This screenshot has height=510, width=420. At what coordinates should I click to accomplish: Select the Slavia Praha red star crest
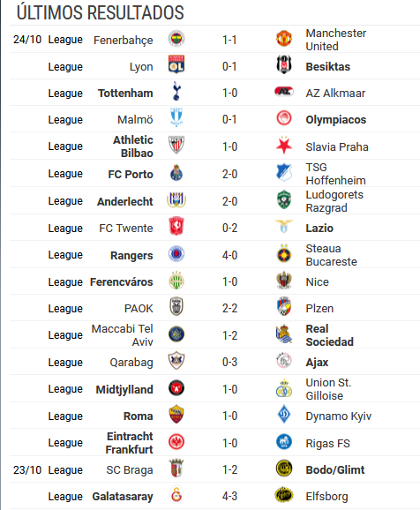(x=284, y=145)
